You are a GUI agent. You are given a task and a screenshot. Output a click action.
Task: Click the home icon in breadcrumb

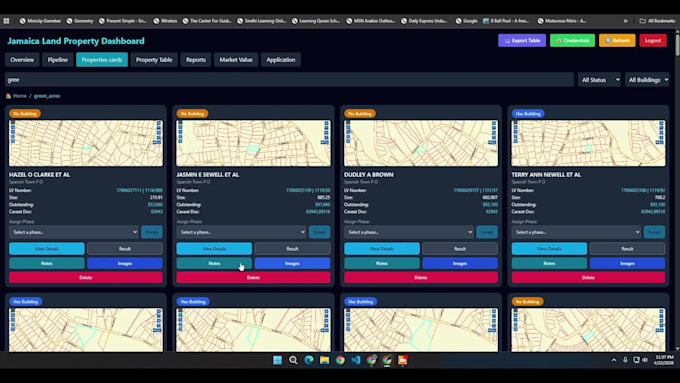tap(8, 96)
